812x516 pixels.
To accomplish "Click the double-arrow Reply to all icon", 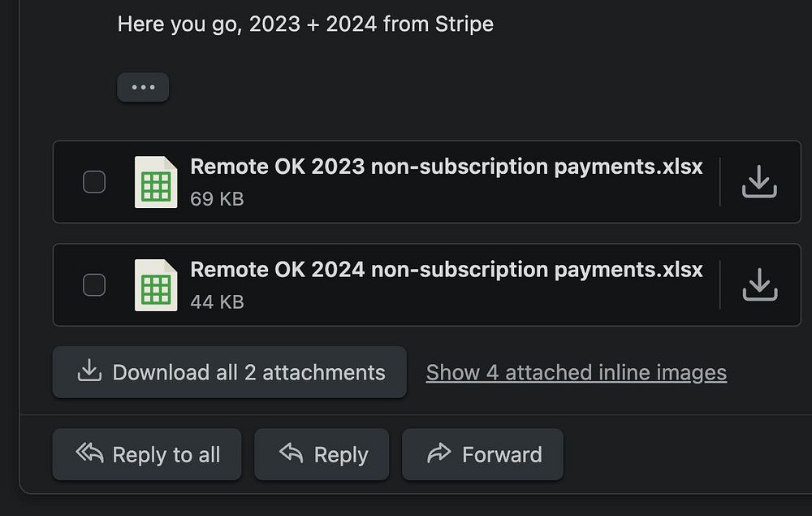I will [x=89, y=453].
